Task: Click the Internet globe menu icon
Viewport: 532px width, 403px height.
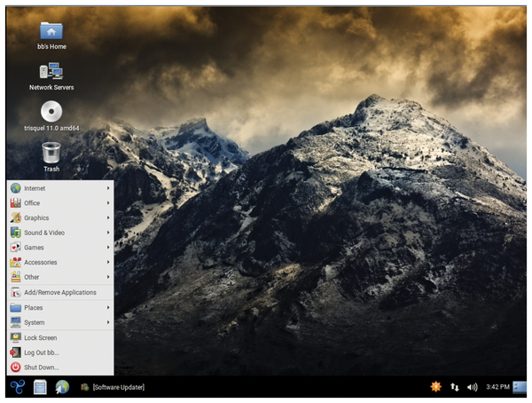Action: (x=16, y=188)
